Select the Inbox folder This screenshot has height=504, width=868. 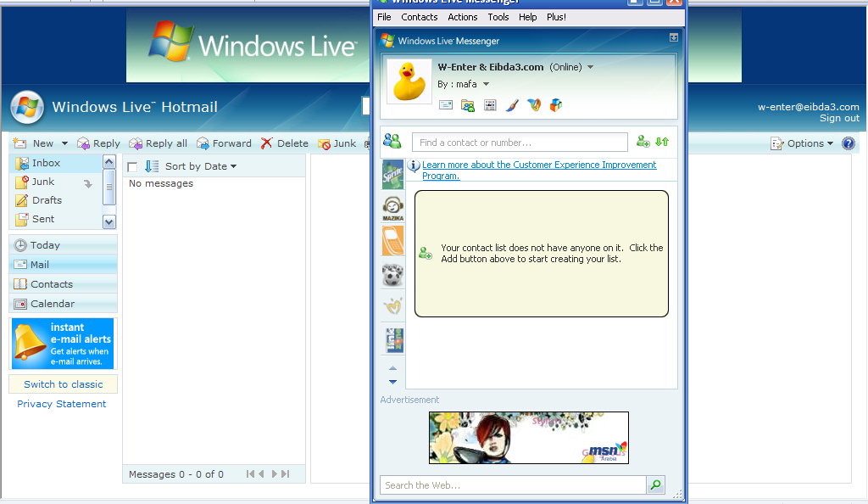(55, 163)
